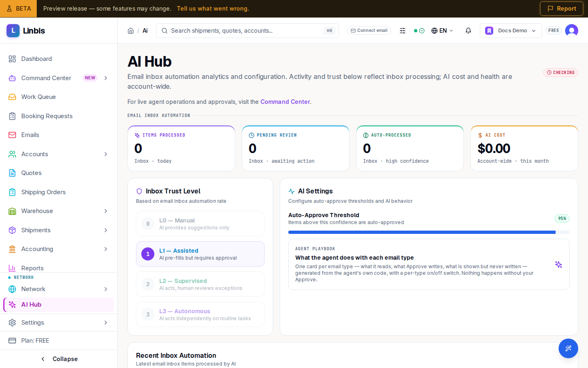The image size is (588, 368).
Task: Choose L2 — Supervised trust level
Action: (x=200, y=284)
